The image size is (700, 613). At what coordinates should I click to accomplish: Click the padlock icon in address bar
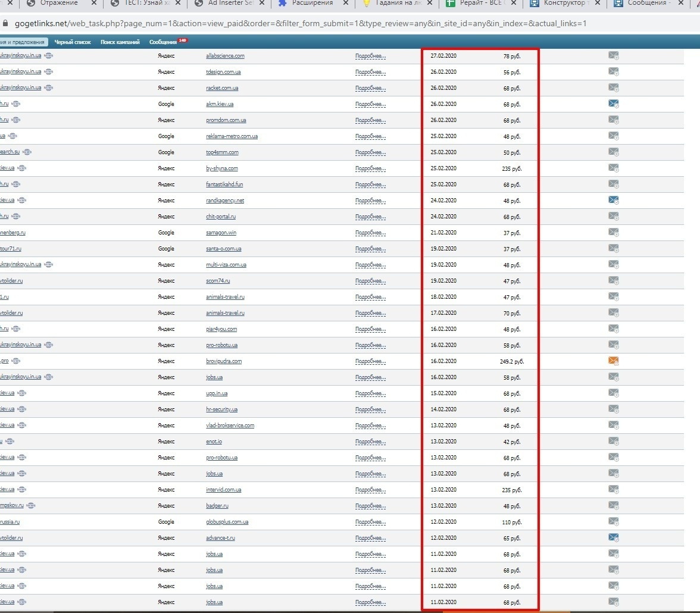(5, 23)
